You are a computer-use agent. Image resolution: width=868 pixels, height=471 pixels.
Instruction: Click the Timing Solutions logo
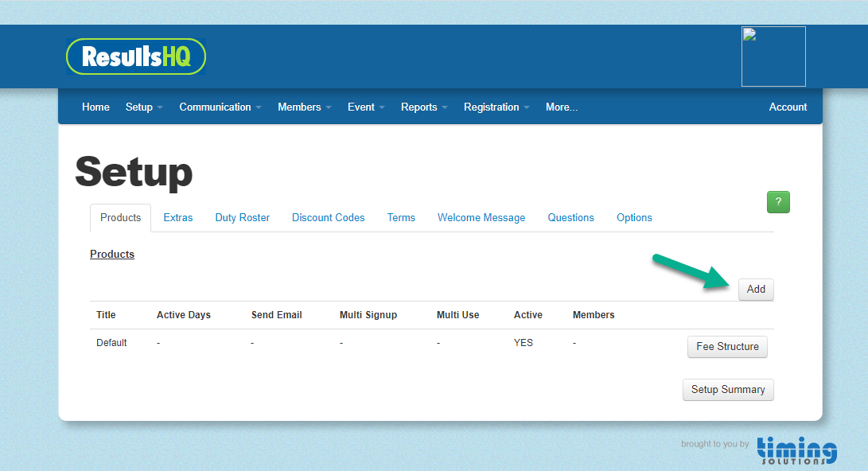point(796,450)
